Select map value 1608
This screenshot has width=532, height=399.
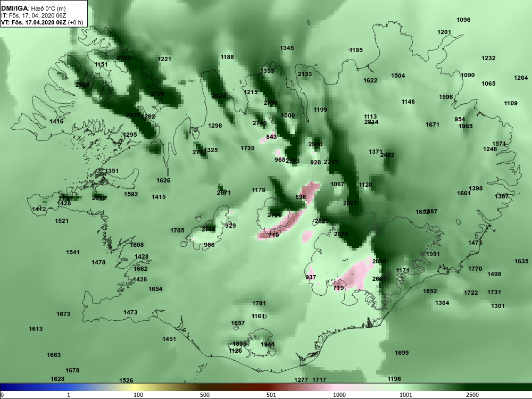click(x=137, y=245)
